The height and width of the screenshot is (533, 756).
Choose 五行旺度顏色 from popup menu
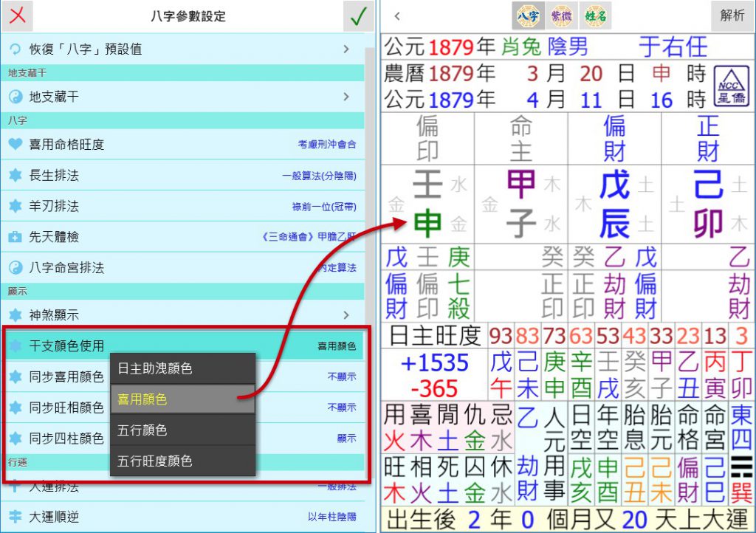182,461
